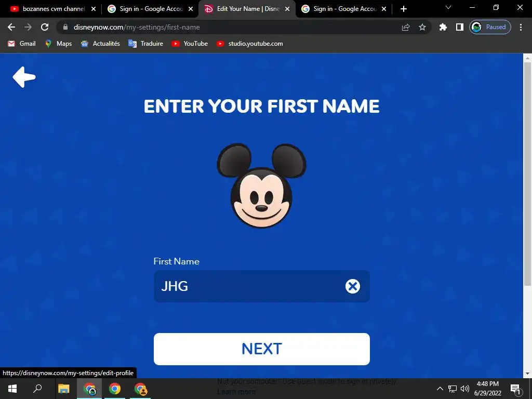The image size is (532, 399).
Task: Close the bozannes cvm channel tab
Action: pos(94,9)
